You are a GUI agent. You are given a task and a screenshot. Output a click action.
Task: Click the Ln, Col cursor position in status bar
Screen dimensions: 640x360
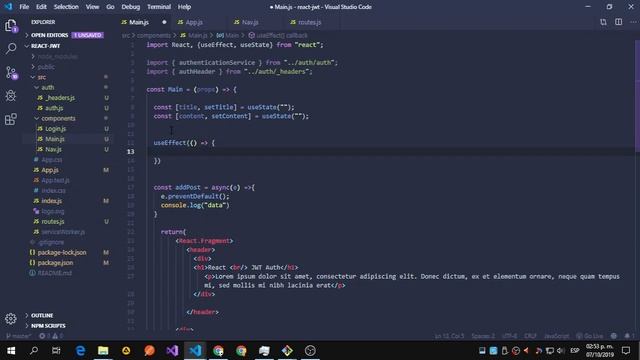click(x=449, y=336)
